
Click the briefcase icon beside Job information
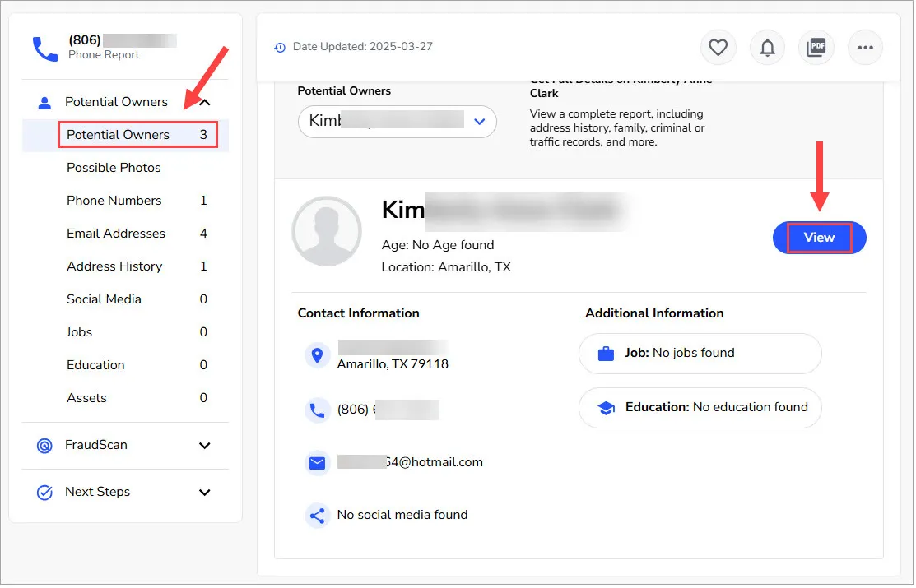point(607,353)
